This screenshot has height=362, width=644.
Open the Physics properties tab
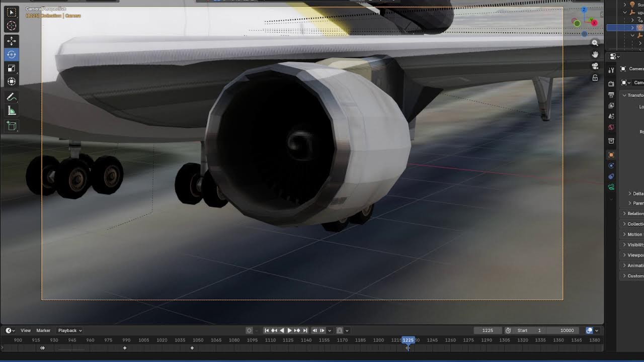[611, 165]
